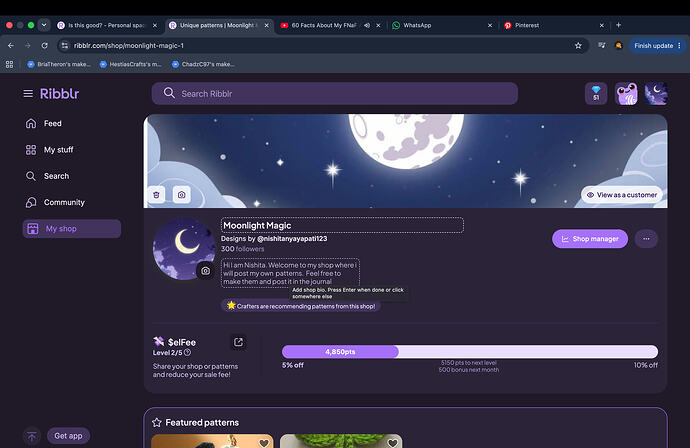The image size is (690, 448).
Task: Open a new browser tab
Action: pos(618,25)
